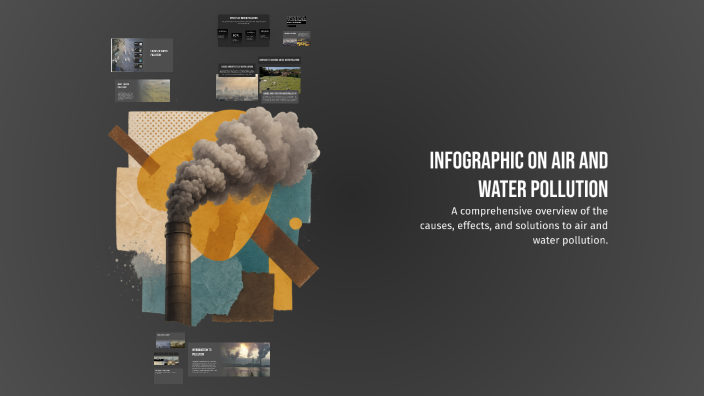Image resolution: width=704 pixels, height=396 pixels.
Task: Open the littered green field photo
Action: click(280, 79)
